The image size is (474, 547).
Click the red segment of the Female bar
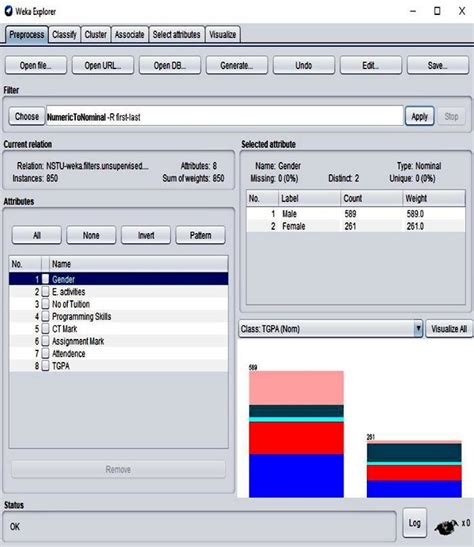414,473
